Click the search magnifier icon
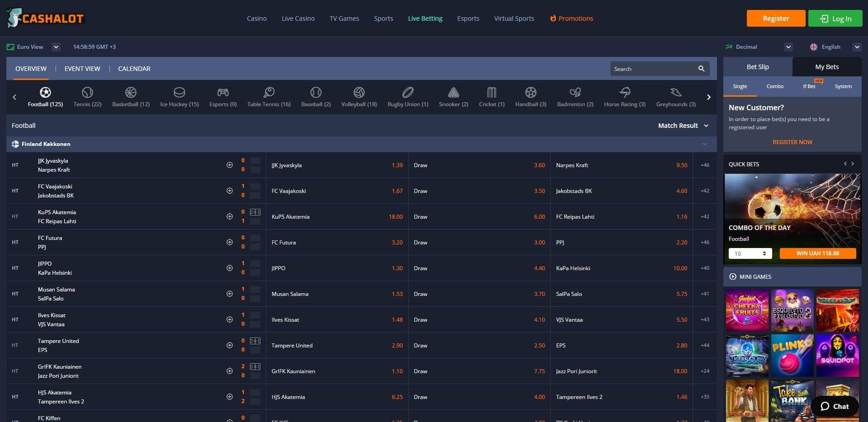Screen dimensions: 868x422 pyautogui.click(x=701, y=69)
